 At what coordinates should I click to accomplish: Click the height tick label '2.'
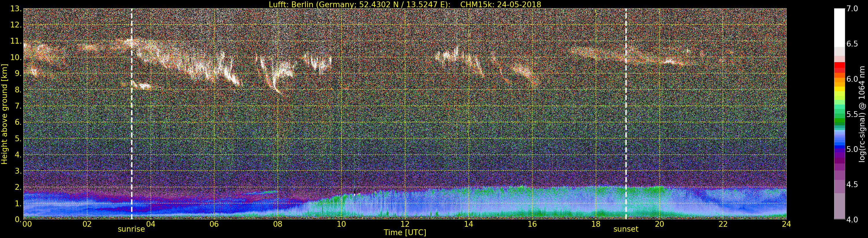click(18, 187)
